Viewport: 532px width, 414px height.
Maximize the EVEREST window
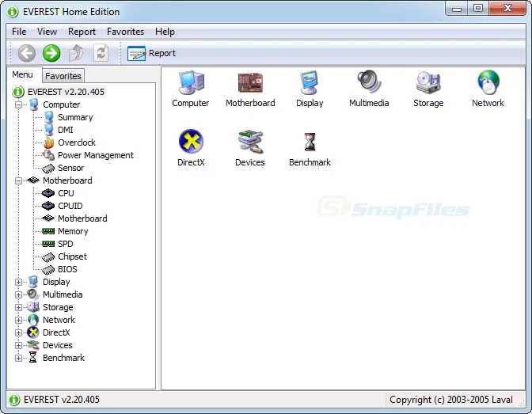[478, 9]
